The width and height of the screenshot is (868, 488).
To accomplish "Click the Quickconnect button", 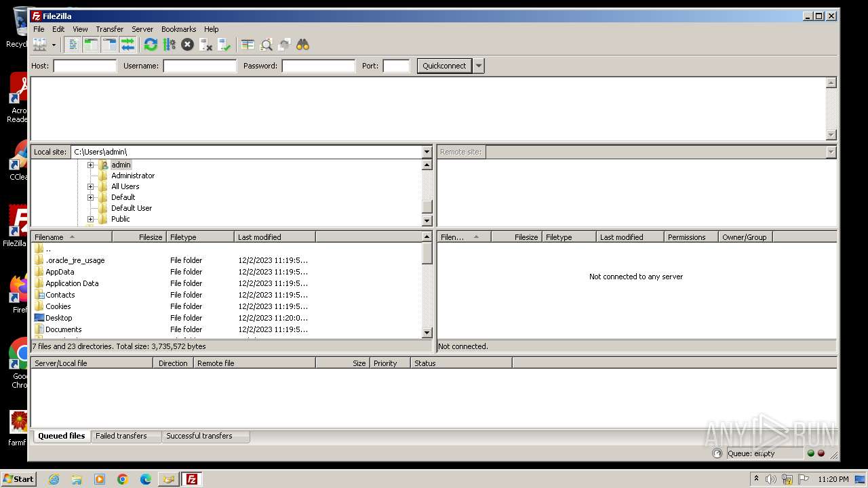I will click(x=444, y=66).
